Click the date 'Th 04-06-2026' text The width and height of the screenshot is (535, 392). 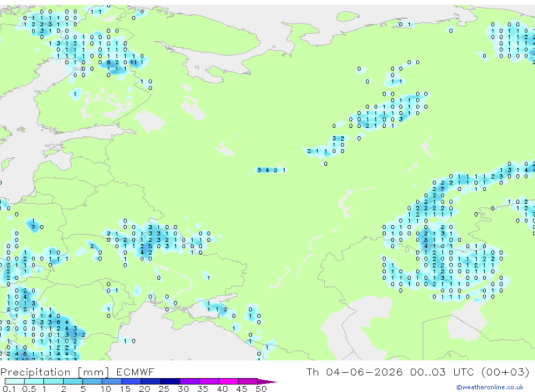click(354, 372)
